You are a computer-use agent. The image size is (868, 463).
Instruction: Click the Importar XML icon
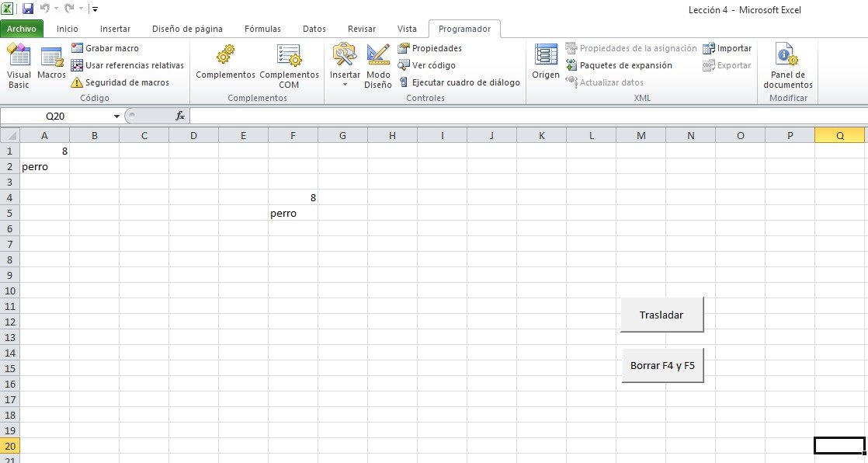coord(709,48)
